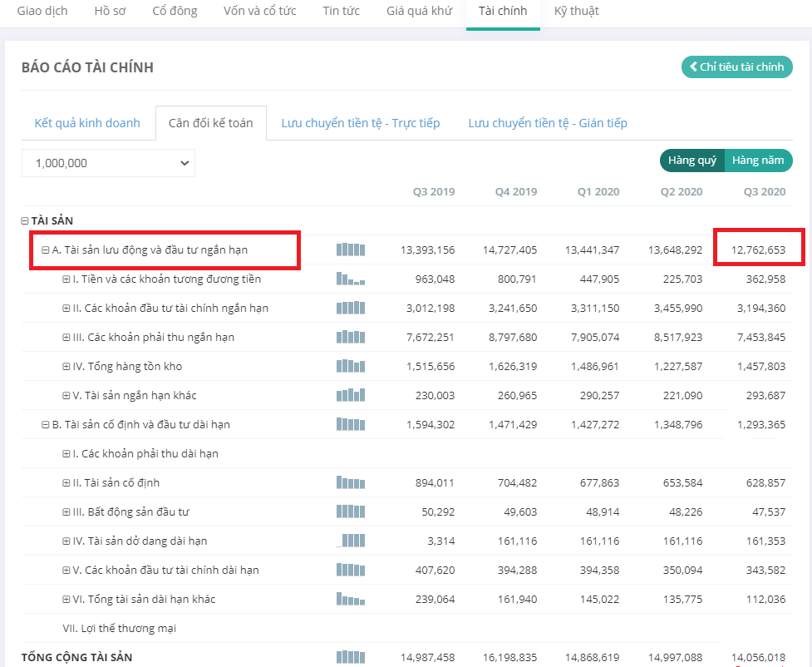This screenshot has width=812, height=667.
Task: Collapse the TÀI SẢN section
Action: pyautogui.click(x=25, y=221)
